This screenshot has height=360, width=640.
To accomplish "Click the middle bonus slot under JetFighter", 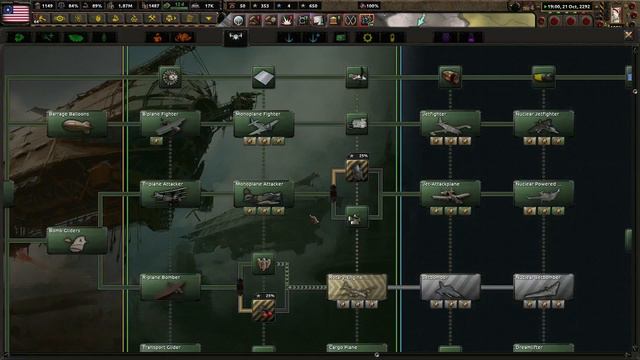I will point(450,141).
